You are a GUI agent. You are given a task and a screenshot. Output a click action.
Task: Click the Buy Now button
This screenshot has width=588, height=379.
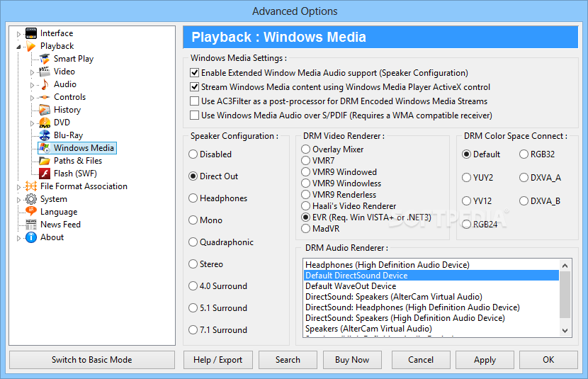click(x=352, y=360)
